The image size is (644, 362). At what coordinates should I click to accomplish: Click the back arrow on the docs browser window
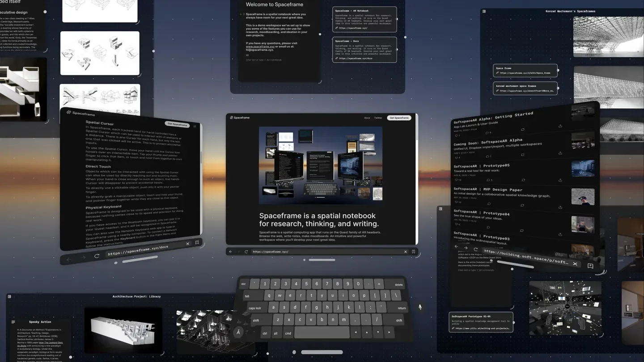coord(68,259)
